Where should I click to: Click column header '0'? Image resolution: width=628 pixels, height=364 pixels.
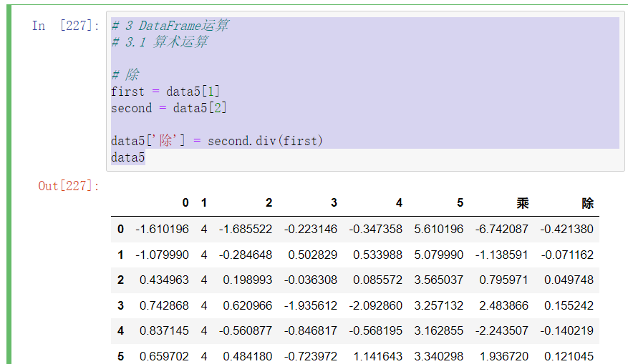(185, 203)
